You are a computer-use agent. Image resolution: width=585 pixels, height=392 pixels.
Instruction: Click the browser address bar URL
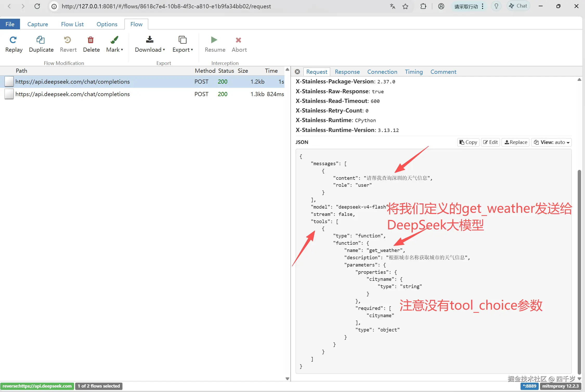pyautogui.click(x=166, y=6)
